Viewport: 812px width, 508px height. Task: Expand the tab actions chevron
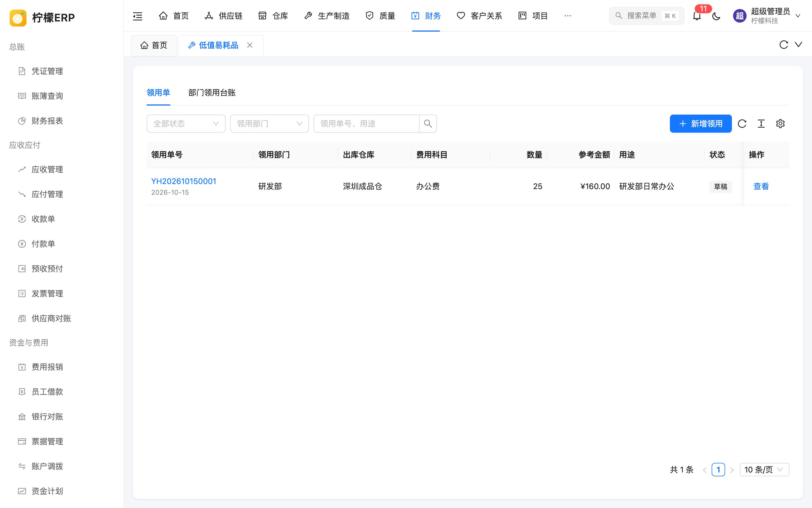coord(798,45)
